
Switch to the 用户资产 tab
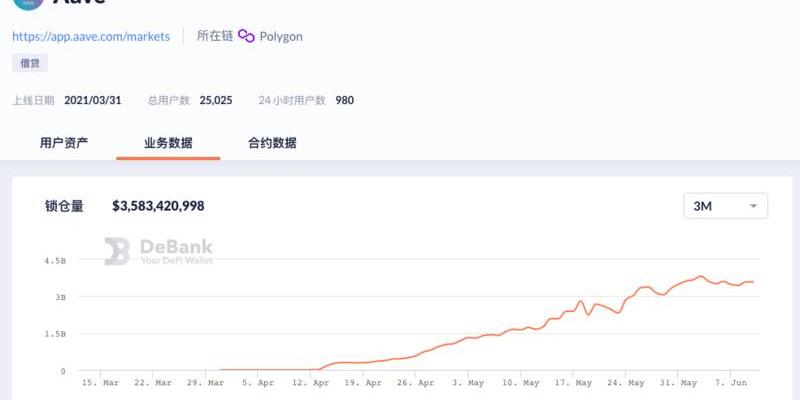(x=64, y=143)
